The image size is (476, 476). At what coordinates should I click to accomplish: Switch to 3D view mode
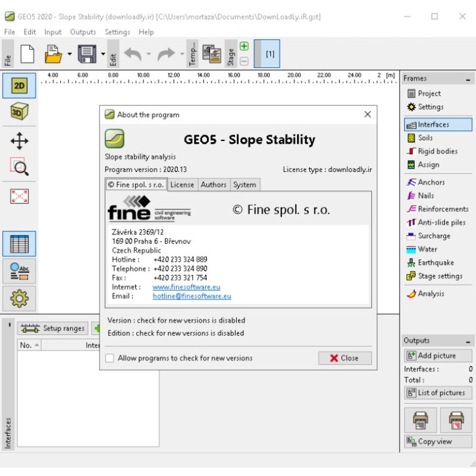click(x=19, y=112)
